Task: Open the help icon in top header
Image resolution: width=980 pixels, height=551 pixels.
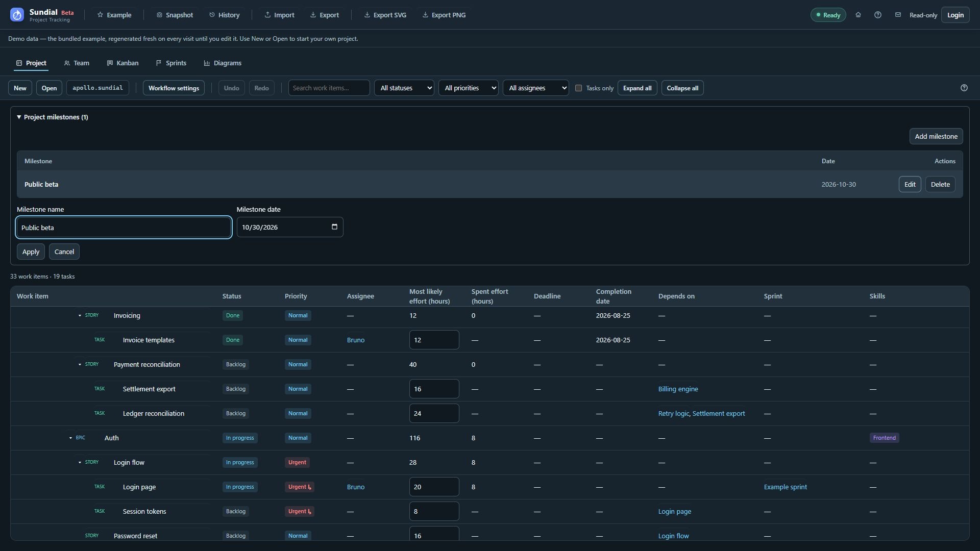Action: pyautogui.click(x=878, y=15)
